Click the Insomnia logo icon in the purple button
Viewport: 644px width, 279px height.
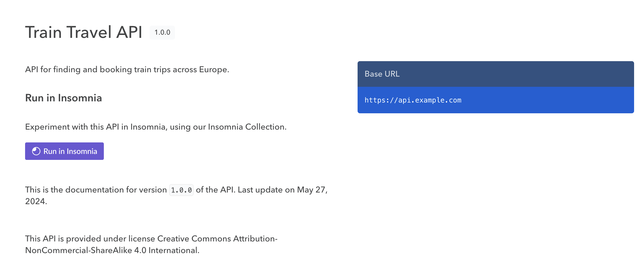coord(36,151)
